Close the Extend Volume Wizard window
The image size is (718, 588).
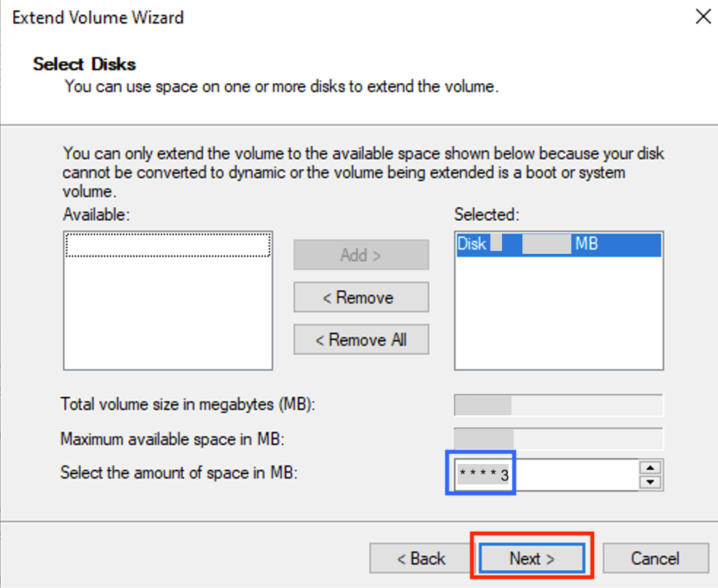click(x=702, y=18)
